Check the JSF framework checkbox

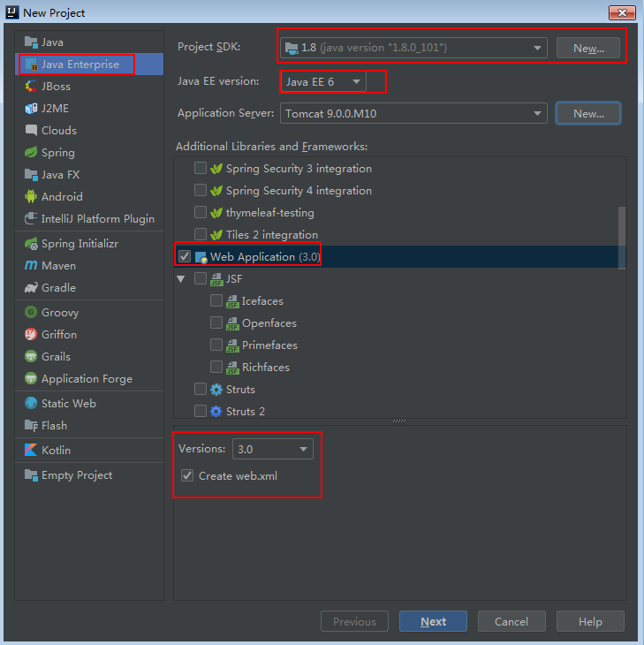[201, 278]
